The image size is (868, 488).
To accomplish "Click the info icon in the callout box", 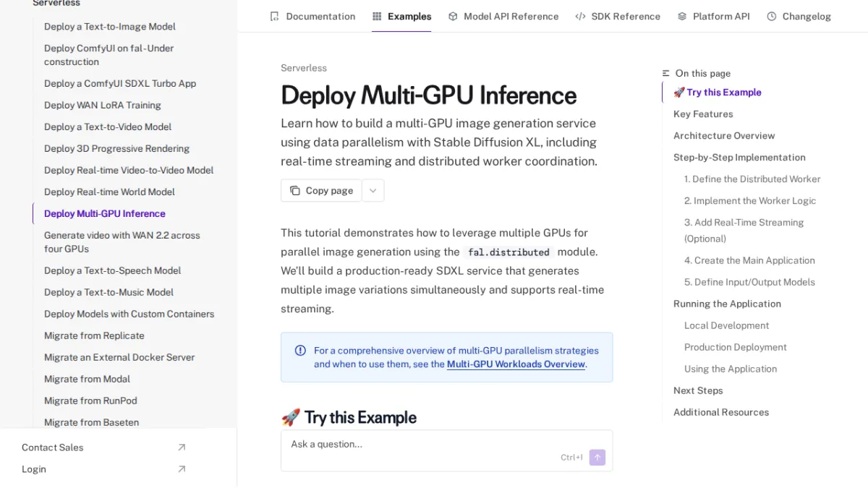I will click(x=300, y=351).
